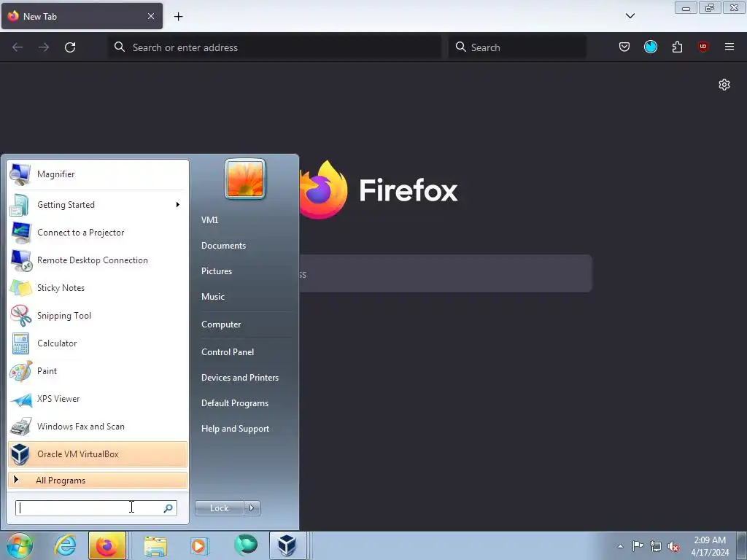This screenshot has width=747, height=560.
Task: Open Action Center flag icon
Action: tap(638, 546)
